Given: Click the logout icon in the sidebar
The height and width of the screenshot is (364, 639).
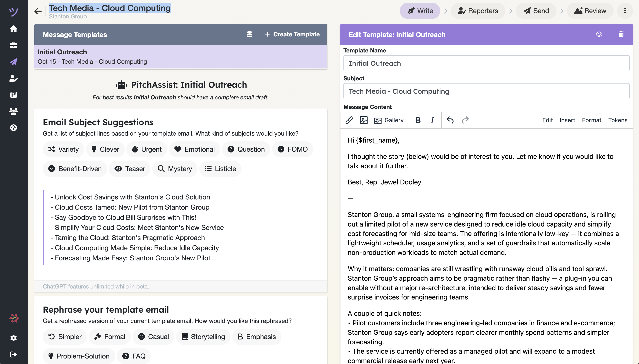Looking at the screenshot, I should 14,354.
